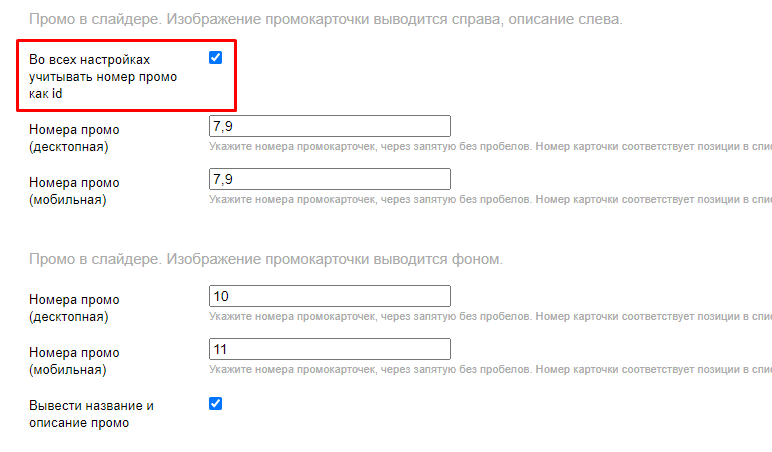
Task: Select the desktop label beside the 10 field
Action: tap(74, 308)
